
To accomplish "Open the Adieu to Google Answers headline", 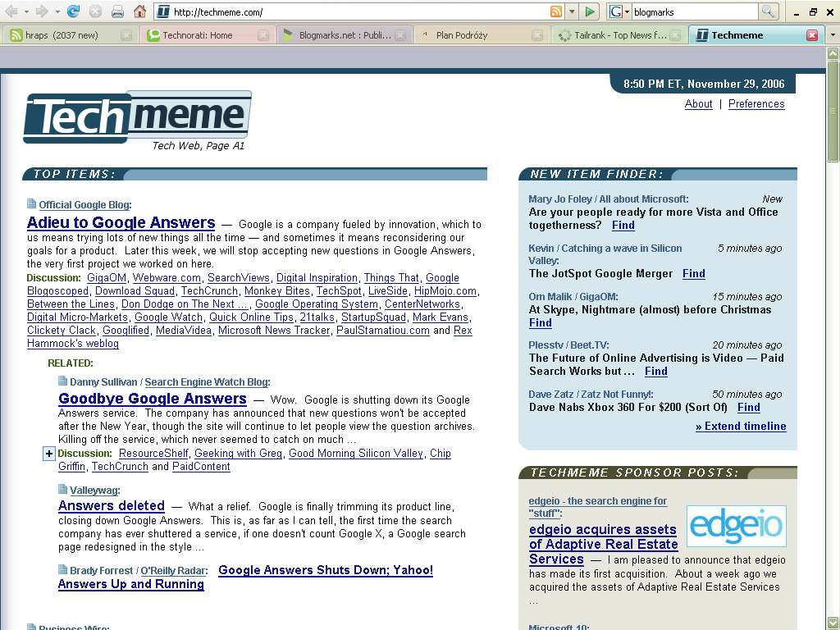I will pyautogui.click(x=121, y=222).
